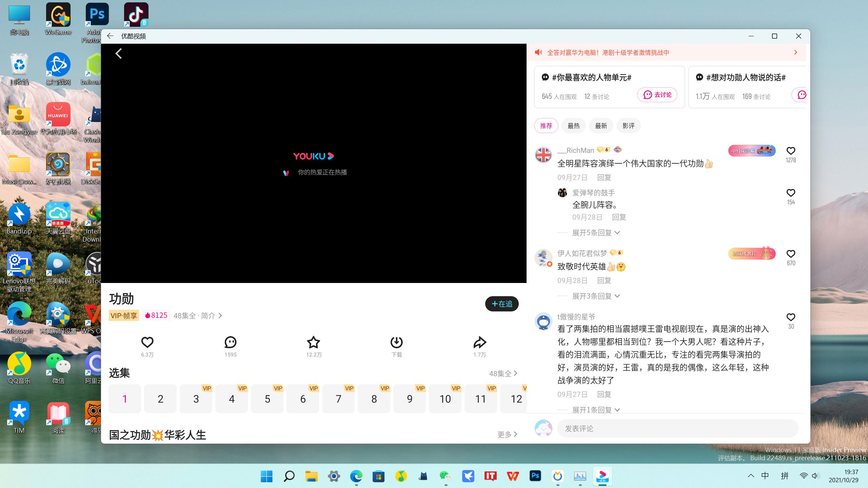
Task: Click the 下载 download icon
Action: [x=396, y=343]
